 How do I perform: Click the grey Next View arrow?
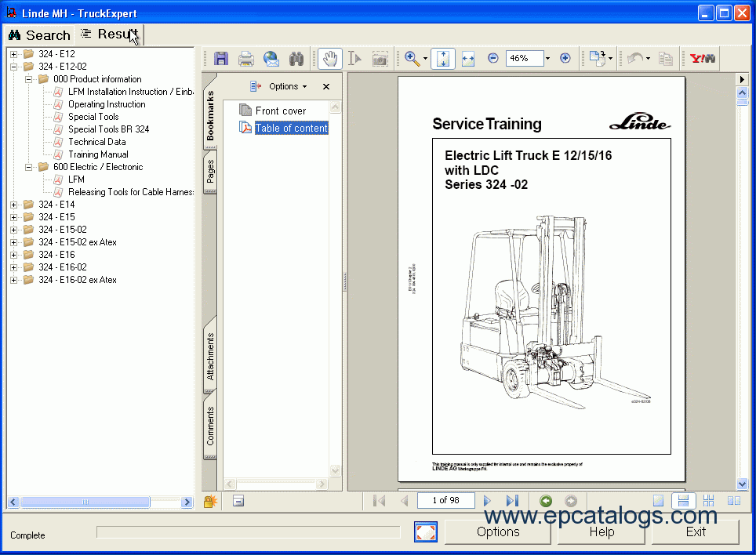[571, 501]
